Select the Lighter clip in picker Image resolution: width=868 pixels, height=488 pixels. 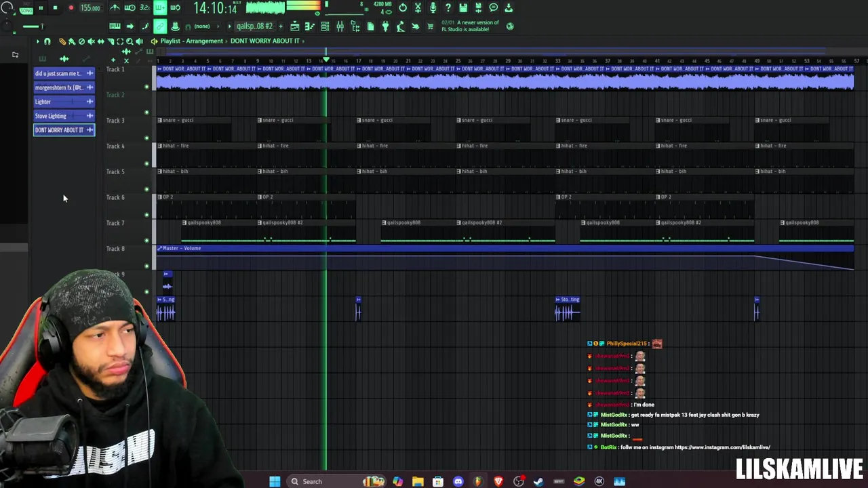[x=64, y=102]
